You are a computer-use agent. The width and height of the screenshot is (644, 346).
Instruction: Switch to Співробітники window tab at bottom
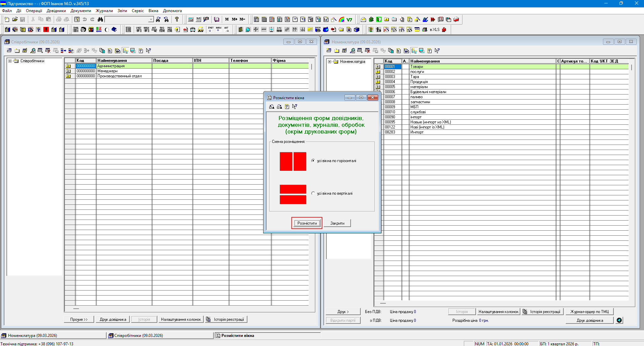[x=138, y=336]
